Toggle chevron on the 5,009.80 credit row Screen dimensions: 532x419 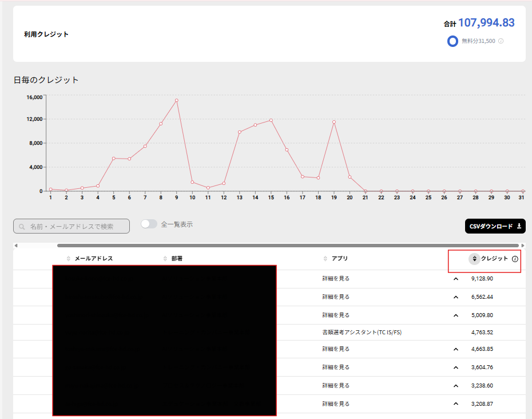[x=456, y=315]
